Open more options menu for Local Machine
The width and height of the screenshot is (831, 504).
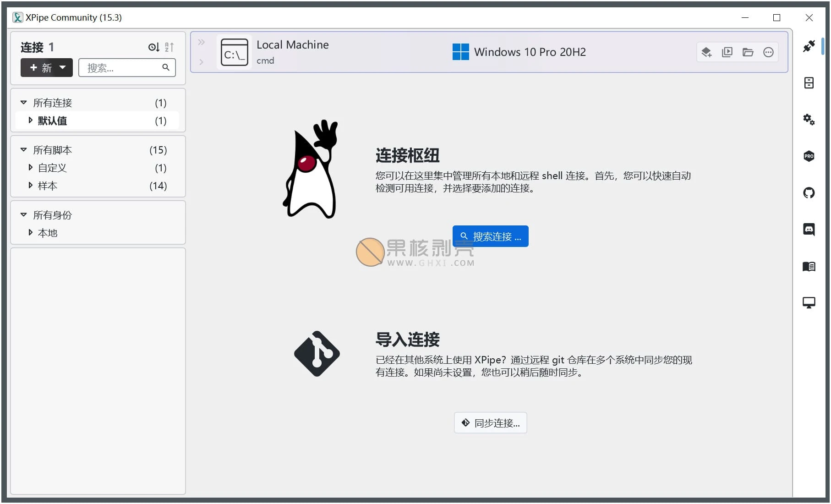[x=769, y=52]
